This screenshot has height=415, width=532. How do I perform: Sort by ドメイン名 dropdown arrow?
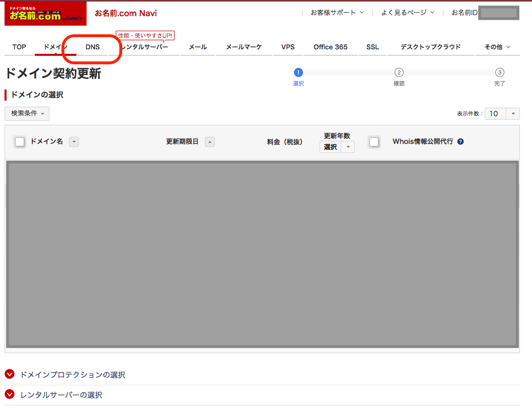pyautogui.click(x=74, y=142)
